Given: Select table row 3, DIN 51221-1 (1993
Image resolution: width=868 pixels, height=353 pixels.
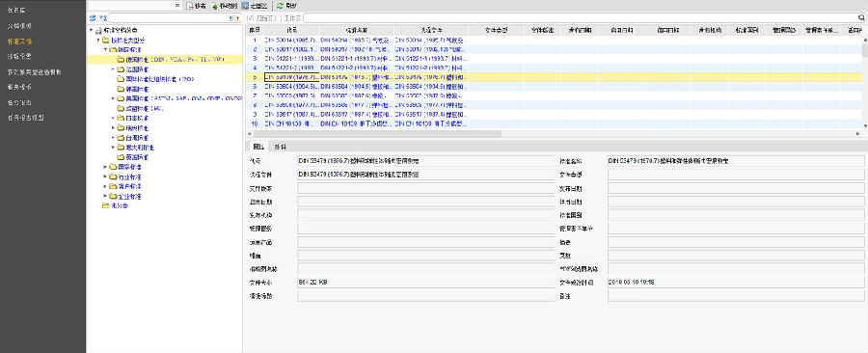Looking at the screenshot, I should point(553,58).
